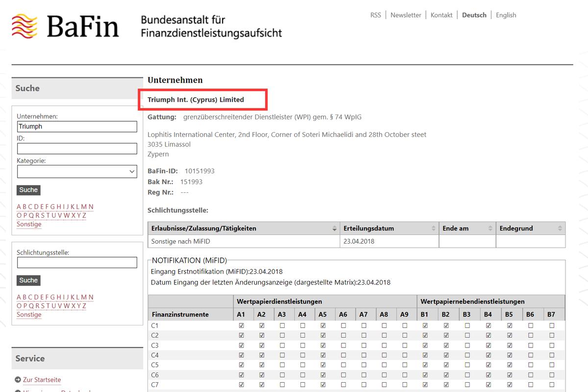Toggle the C4 row B1 checkbox

point(425,355)
